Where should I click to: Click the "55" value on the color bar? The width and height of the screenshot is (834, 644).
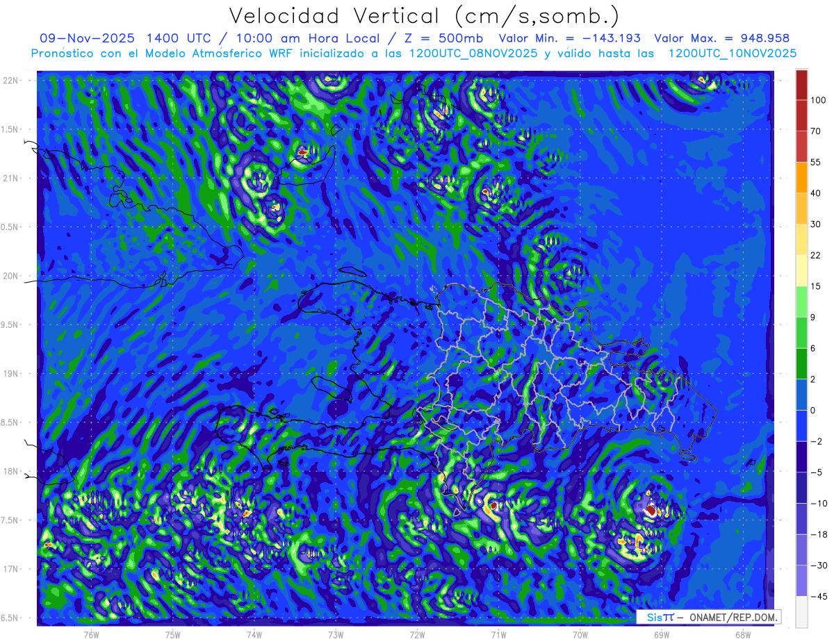(816, 162)
